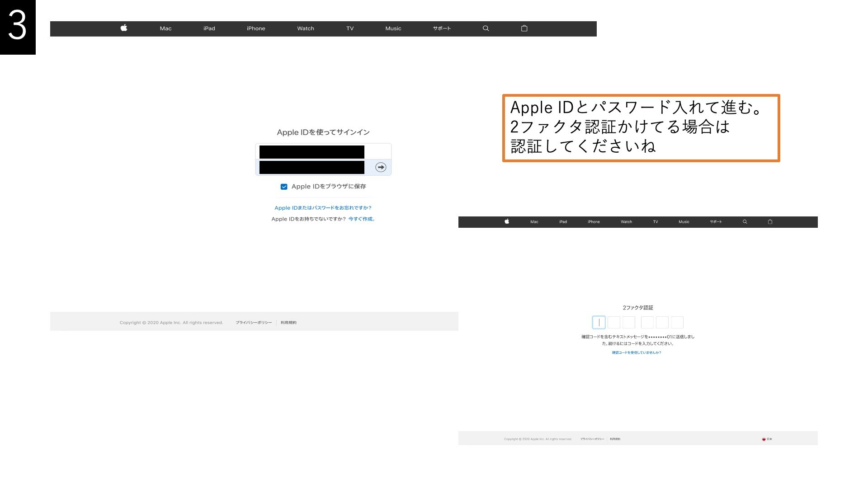Open 利用規約 in the sign-in page footer
The image size is (868, 488).
tap(288, 323)
